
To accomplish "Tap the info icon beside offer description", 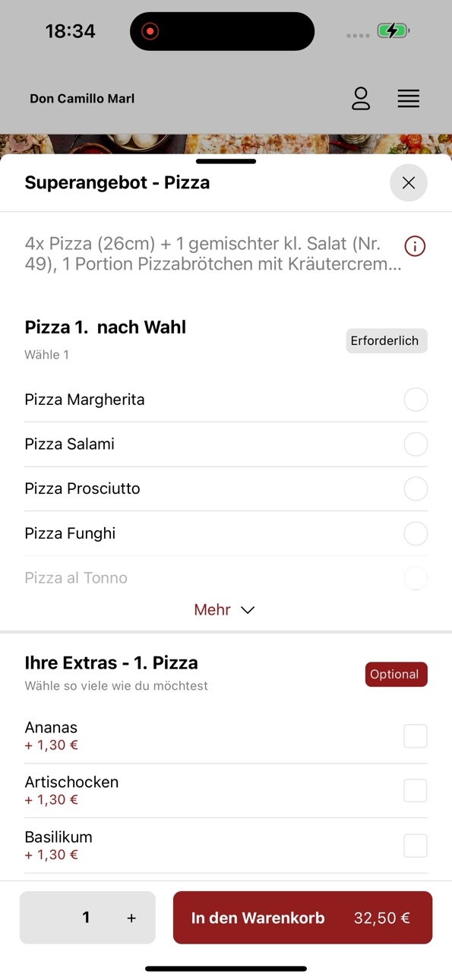I will pos(415,246).
